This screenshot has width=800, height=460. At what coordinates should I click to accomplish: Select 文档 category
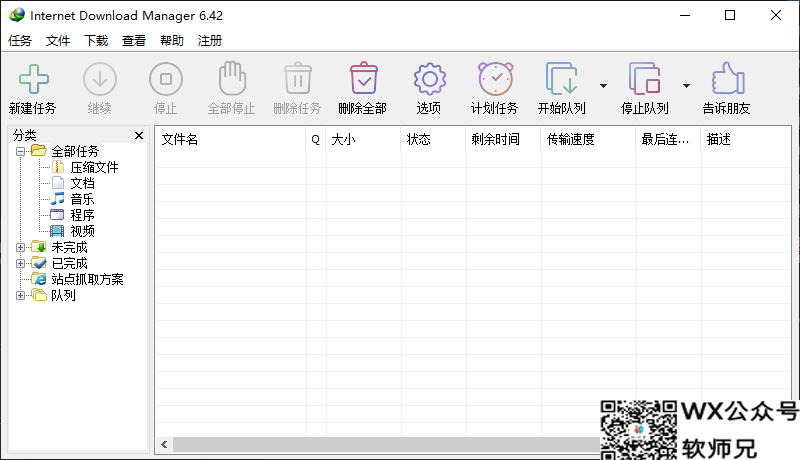82,183
